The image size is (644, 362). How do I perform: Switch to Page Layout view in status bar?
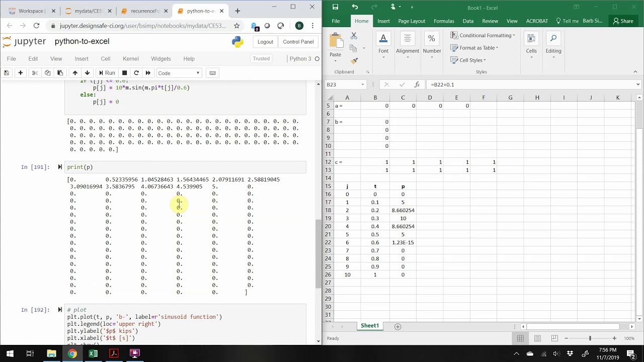click(537, 338)
